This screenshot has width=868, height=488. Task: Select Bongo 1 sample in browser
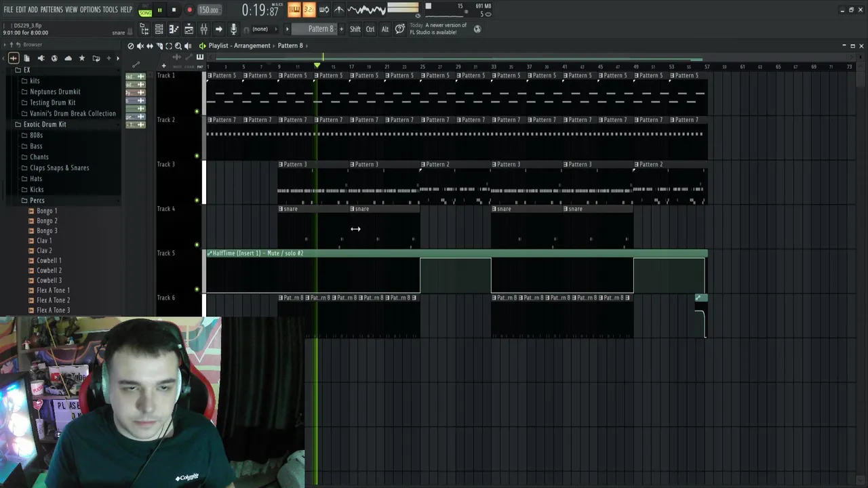coord(47,211)
